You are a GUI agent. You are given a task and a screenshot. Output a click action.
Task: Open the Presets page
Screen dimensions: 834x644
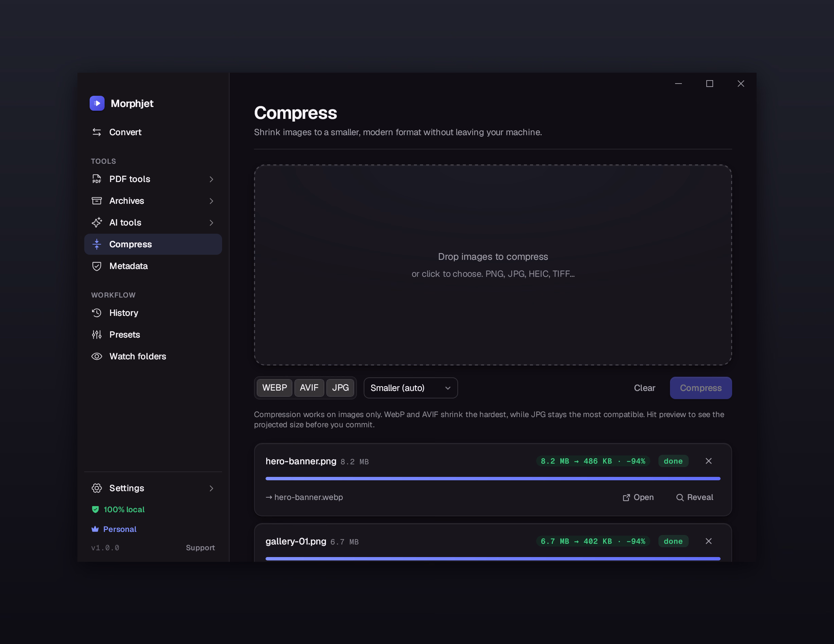point(153,335)
